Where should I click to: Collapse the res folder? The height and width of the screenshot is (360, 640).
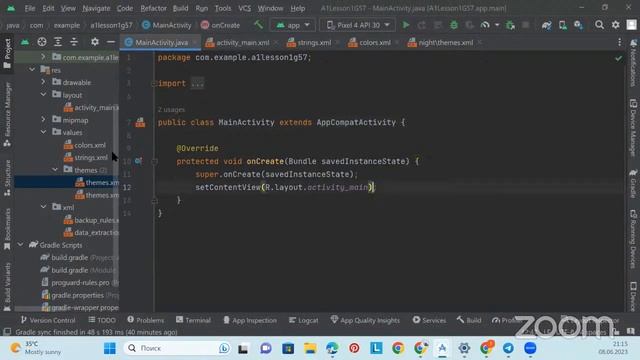point(32,70)
